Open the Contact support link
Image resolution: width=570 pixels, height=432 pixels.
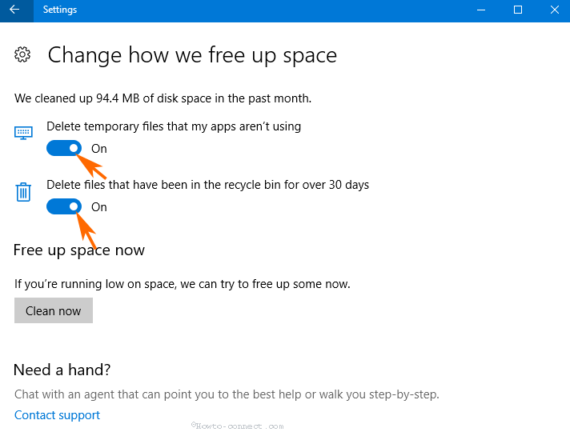[57, 415]
